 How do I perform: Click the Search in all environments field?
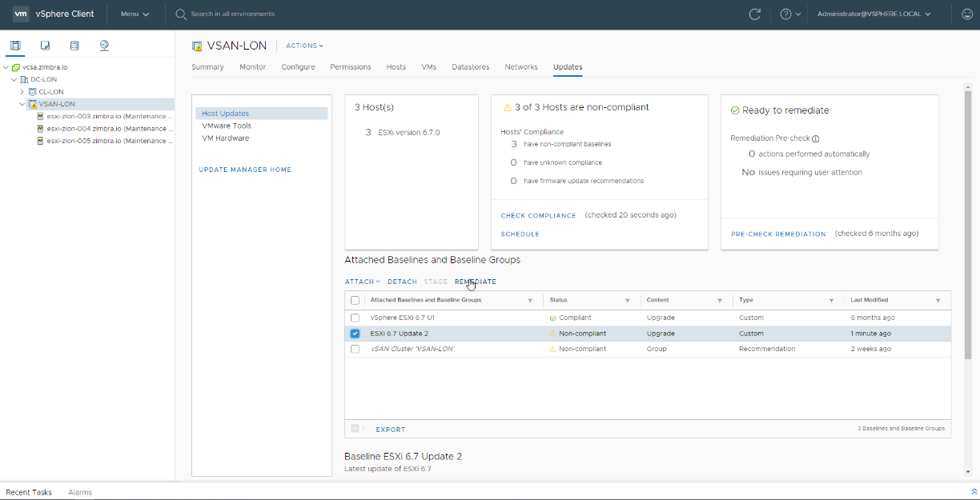pyautogui.click(x=233, y=14)
